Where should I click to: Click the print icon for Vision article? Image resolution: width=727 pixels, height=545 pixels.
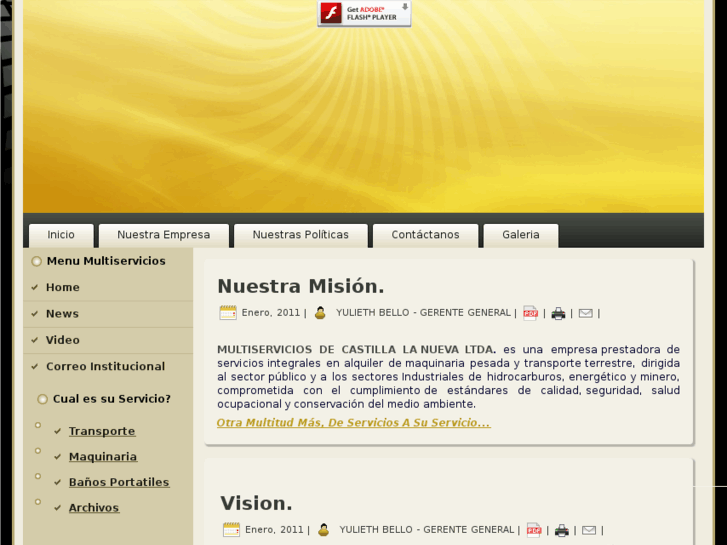[561, 531]
